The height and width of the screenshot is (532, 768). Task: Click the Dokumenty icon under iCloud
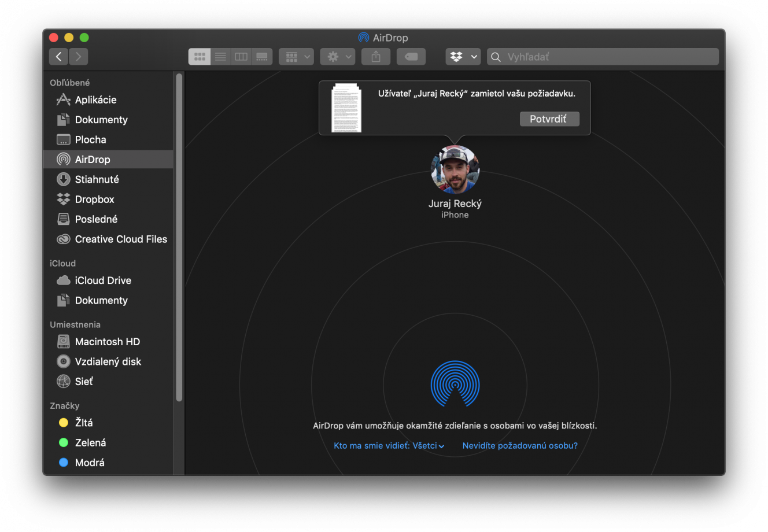point(63,300)
